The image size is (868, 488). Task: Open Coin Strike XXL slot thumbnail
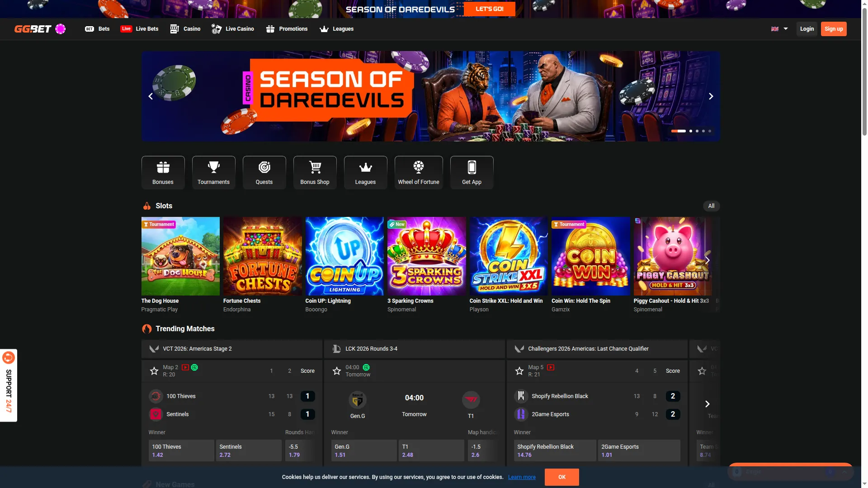[509, 256]
